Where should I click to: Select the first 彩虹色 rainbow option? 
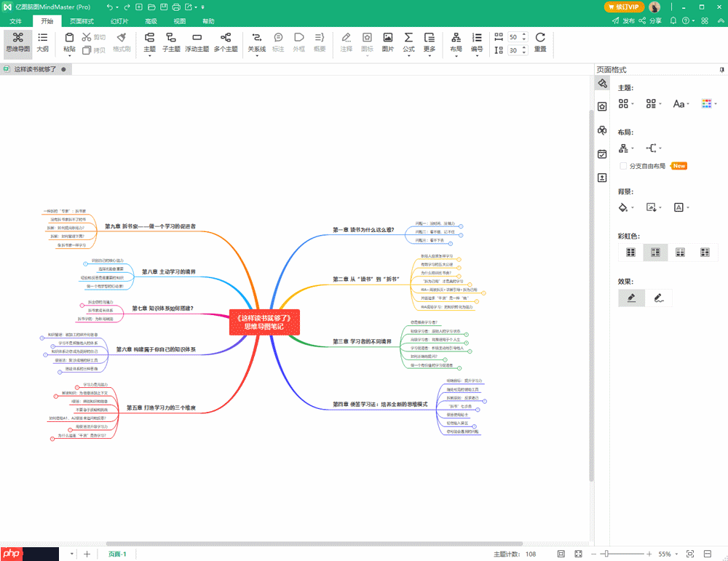[630, 252]
